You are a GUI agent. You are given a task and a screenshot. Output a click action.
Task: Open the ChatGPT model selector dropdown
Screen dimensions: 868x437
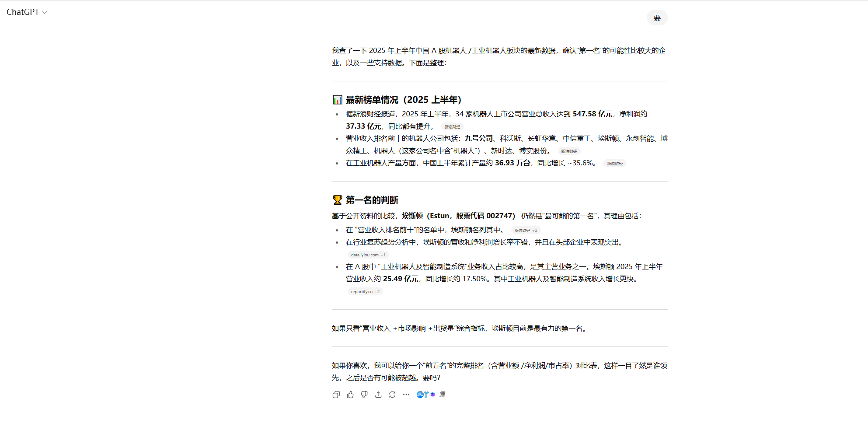pyautogui.click(x=26, y=12)
